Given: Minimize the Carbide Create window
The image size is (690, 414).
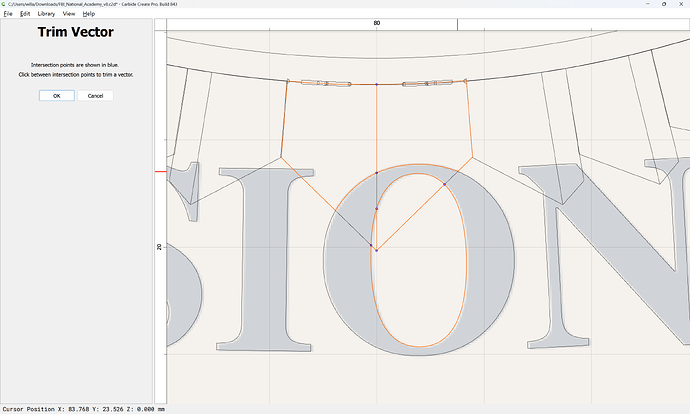Looking at the screenshot, I should (x=647, y=4).
